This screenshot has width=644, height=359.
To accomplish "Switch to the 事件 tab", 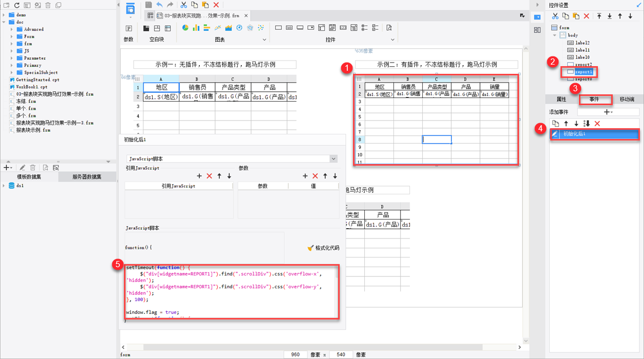I will point(594,99).
